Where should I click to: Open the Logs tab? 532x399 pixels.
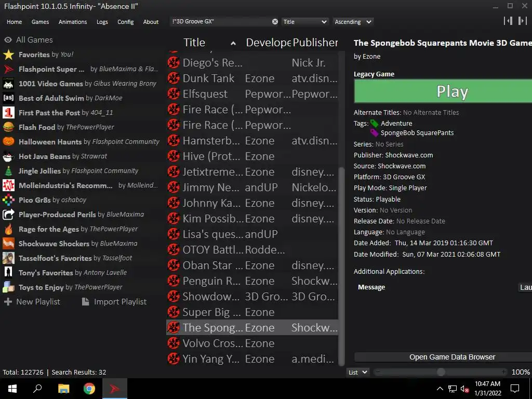(x=102, y=22)
